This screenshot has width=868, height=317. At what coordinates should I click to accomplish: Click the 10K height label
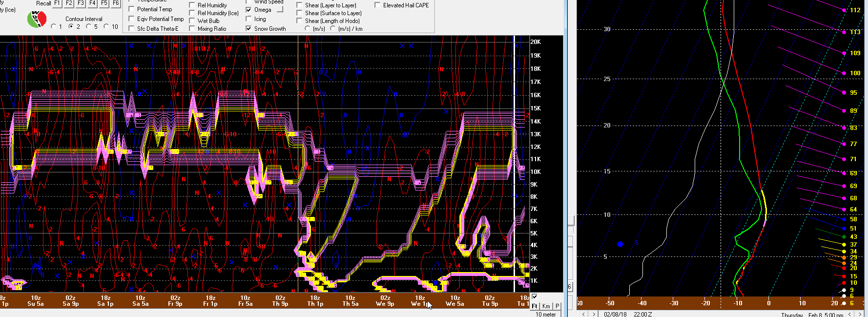pos(536,172)
